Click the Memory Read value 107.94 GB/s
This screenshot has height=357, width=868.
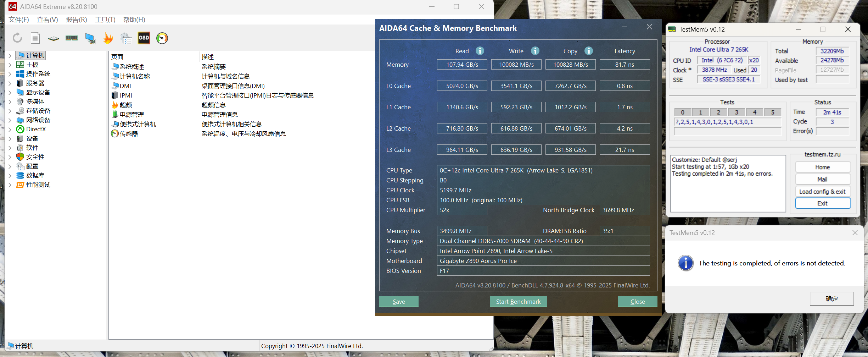(x=462, y=65)
